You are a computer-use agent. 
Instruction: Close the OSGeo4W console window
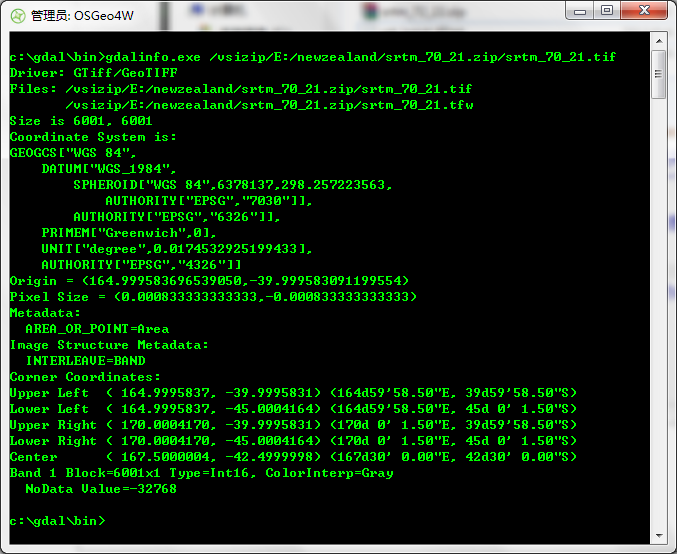[x=644, y=11]
